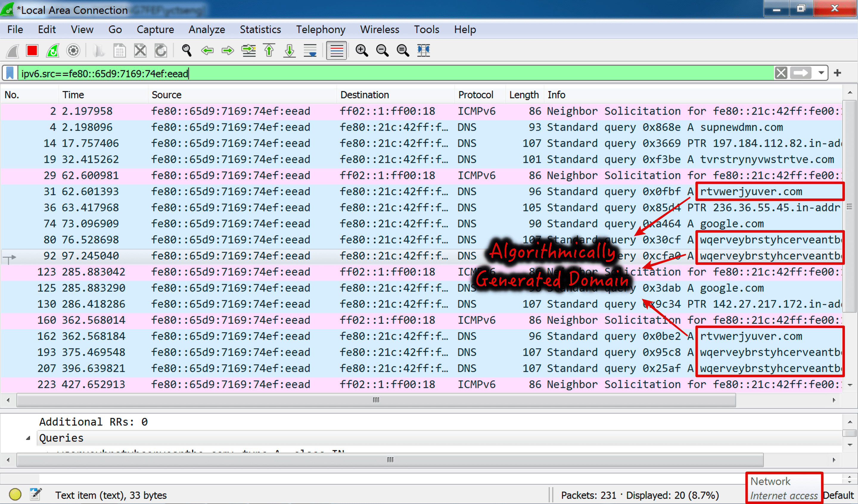Screen dimensions: 858x504
Task: Collapse the Queries section in packet details
Action: pyautogui.click(x=28, y=438)
